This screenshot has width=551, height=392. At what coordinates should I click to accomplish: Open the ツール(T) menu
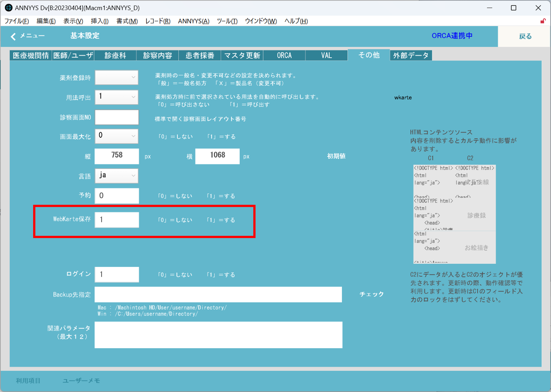point(227,21)
